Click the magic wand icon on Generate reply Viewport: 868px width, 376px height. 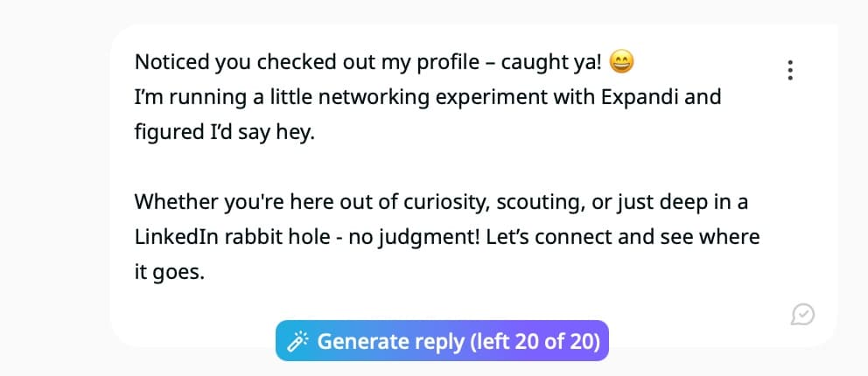pyautogui.click(x=297, y=342)
